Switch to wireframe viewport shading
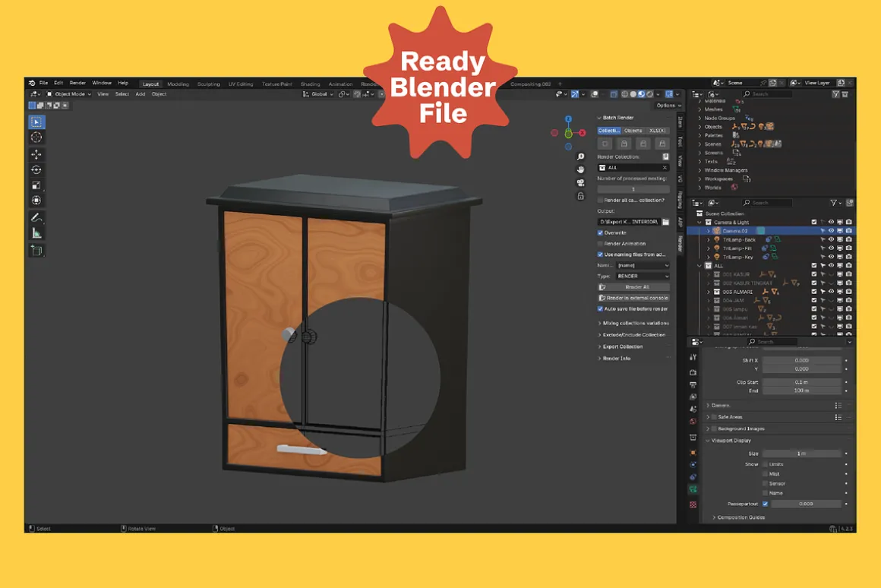 click(624, 94)
